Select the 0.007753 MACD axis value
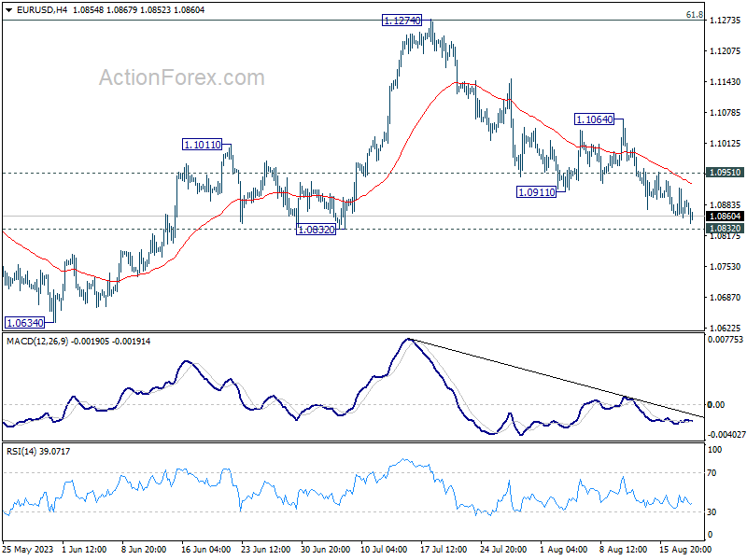 726,340
